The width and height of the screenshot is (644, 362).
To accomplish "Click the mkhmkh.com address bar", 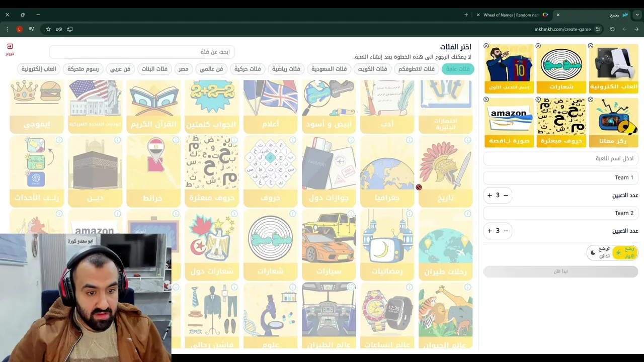I will 562,29.
